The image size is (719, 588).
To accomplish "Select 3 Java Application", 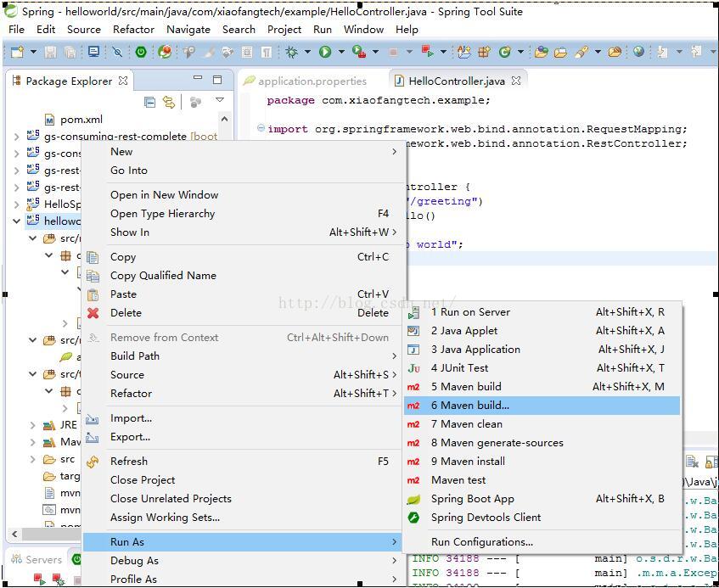I will 542,350.
